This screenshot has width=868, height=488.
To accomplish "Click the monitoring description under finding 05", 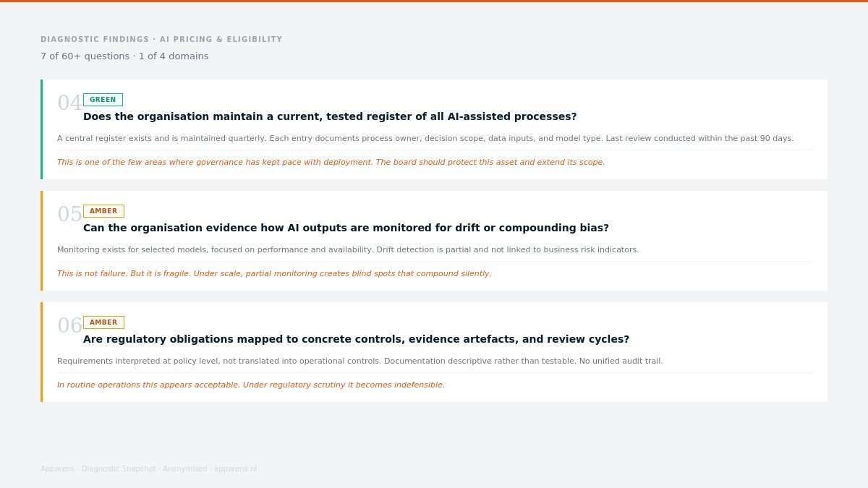I will [x=348, y=250].
